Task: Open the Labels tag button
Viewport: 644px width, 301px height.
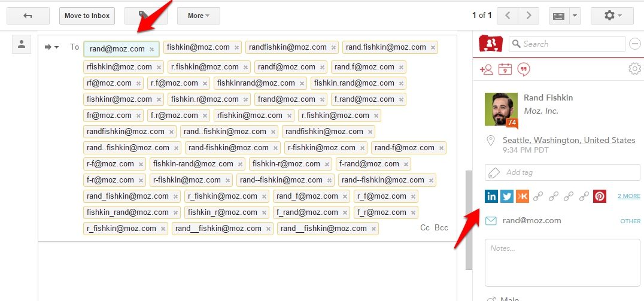Action: point(146,16)
